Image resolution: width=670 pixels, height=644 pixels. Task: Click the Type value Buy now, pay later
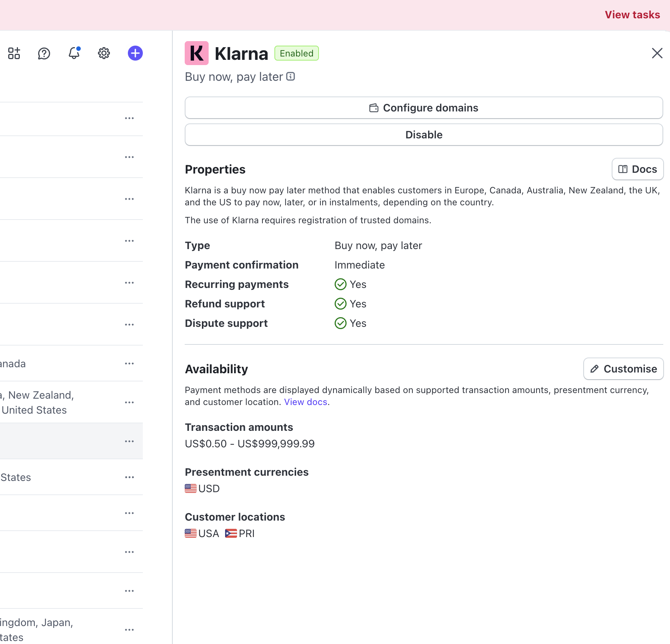tap(378, 245)
